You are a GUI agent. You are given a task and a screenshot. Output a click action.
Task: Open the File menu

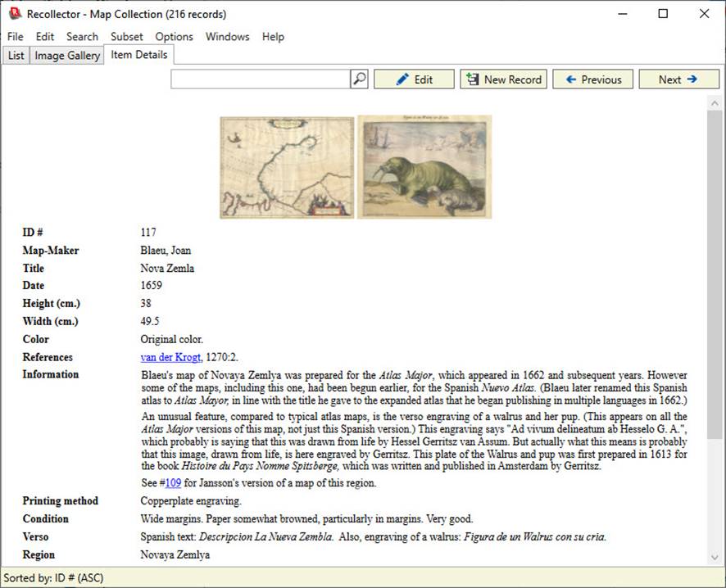(x=14, y=36)
